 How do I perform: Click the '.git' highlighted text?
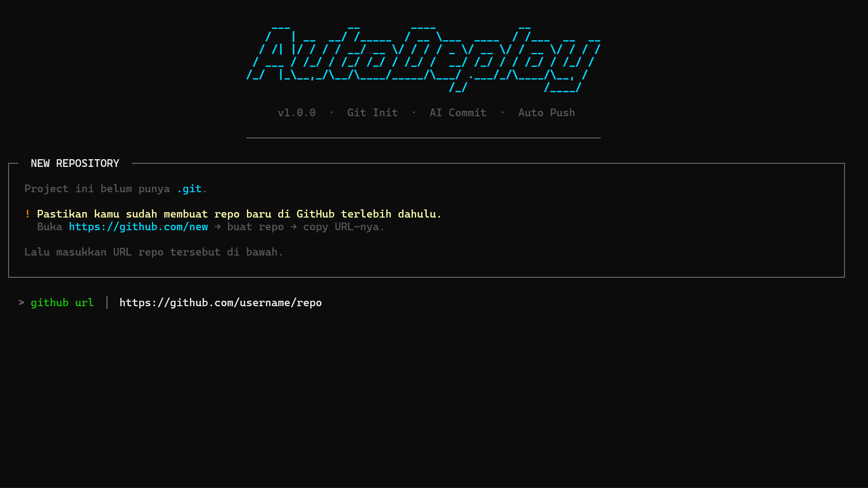189,189
